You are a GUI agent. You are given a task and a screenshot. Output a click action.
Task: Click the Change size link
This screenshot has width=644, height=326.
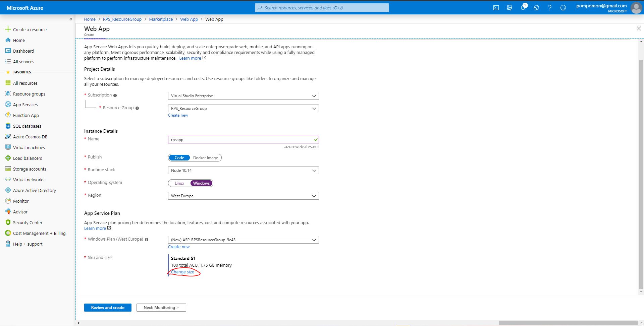click(x=182, y=272)
